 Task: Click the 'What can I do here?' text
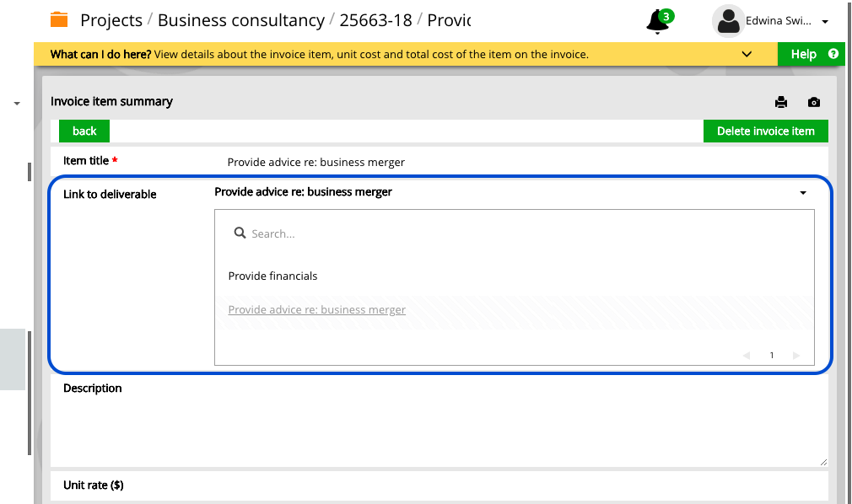tap(100, 54)
